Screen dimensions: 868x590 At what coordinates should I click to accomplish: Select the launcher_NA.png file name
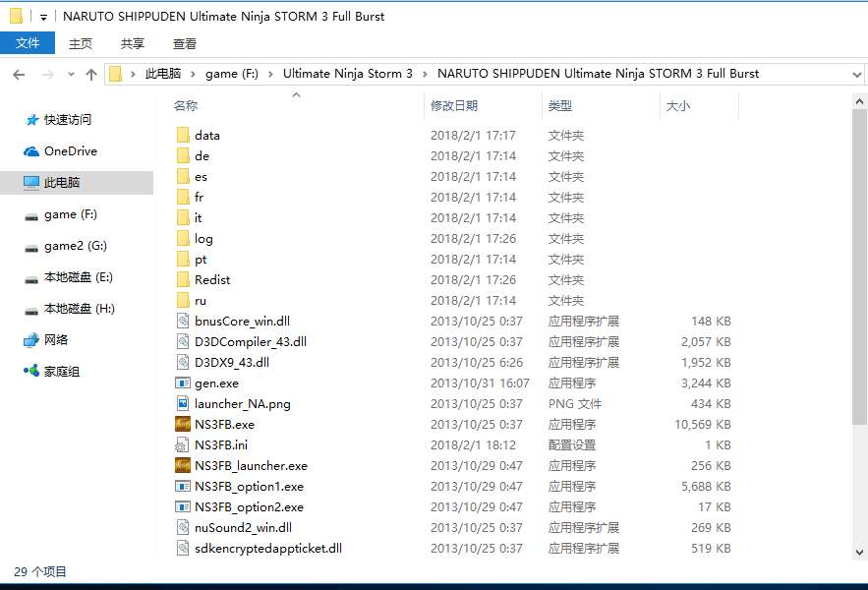click(x=243, y=404)
